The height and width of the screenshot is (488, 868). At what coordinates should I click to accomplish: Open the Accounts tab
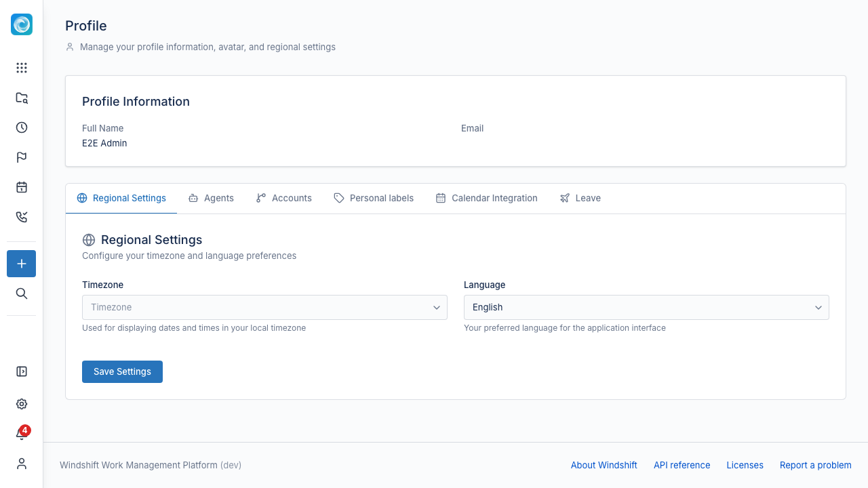point(284,199)
